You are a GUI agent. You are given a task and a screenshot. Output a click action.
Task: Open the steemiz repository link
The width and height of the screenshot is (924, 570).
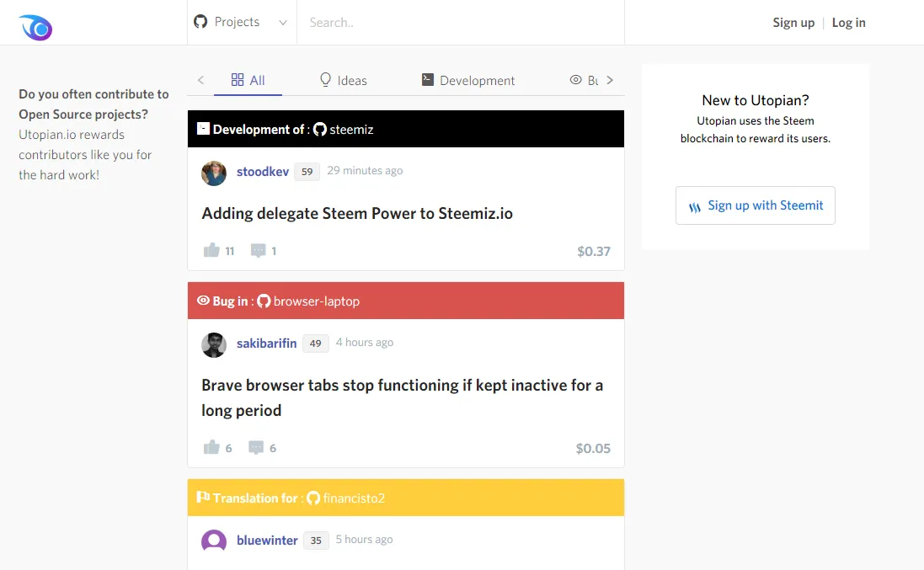[x=351, y=129]
